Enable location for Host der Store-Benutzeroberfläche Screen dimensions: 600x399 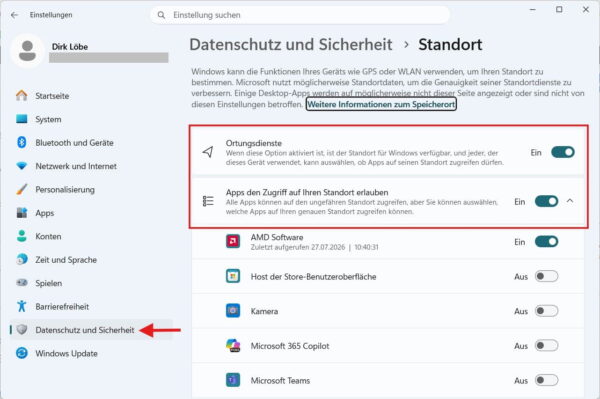click(x=546, y=276)
